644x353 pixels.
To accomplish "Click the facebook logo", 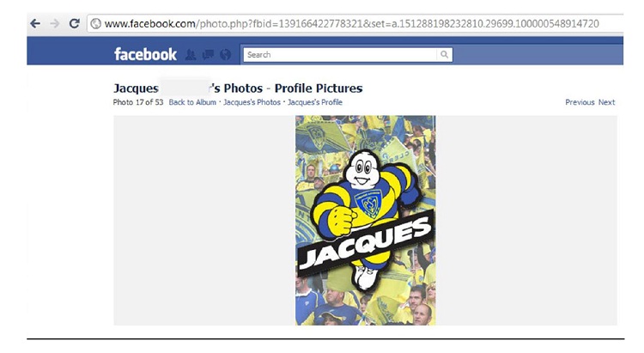I will pyautogui.click(x=145, y=54).
